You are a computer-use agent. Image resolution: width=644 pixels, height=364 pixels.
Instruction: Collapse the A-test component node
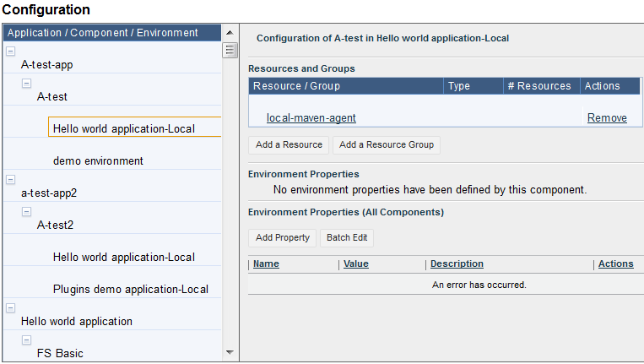tap(26, 83)
